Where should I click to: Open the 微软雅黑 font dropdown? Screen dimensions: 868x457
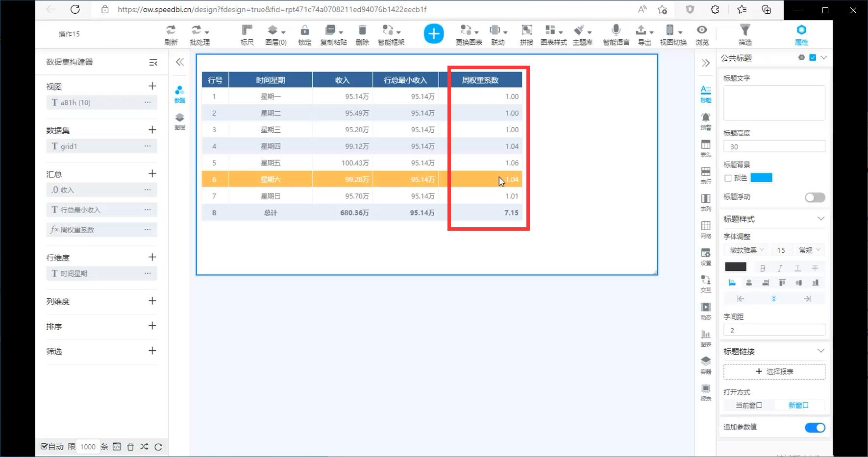[x=746, y=250]
